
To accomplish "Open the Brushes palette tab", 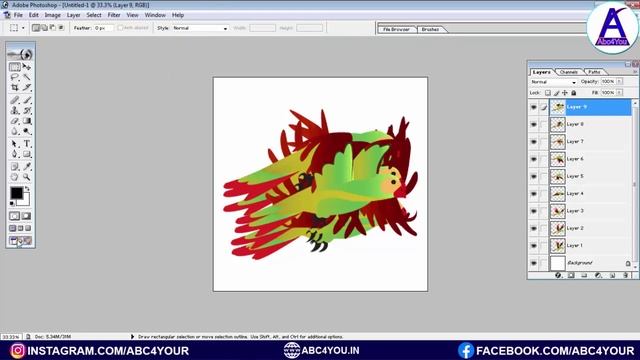I will tap(430, 29).
